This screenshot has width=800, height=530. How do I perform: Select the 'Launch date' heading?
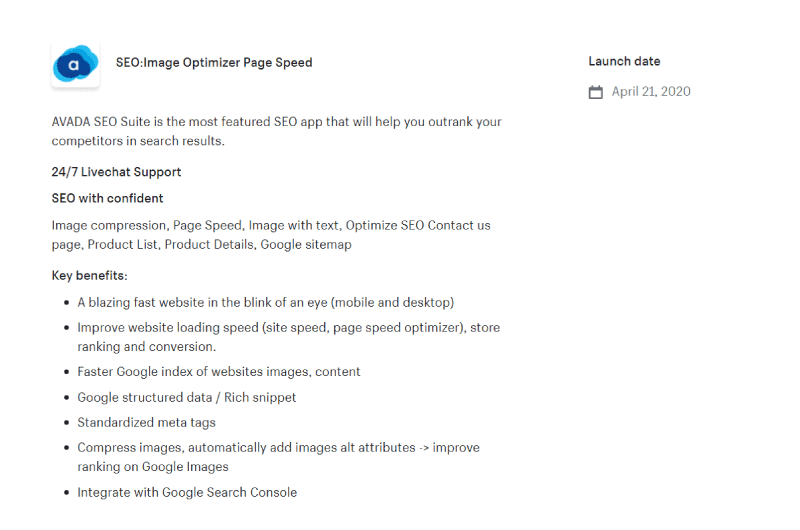pos(624,61)
